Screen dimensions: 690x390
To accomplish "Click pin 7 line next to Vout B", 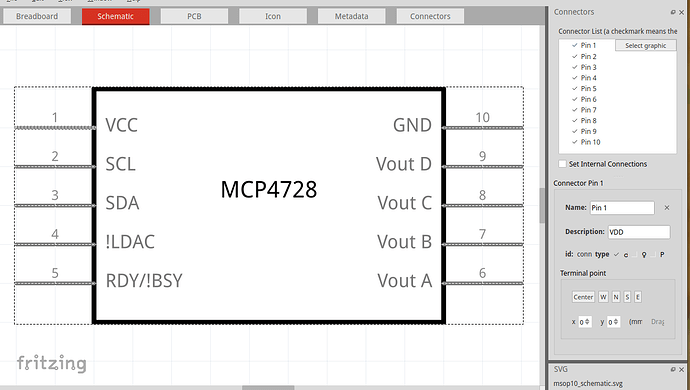I will 483,244.
